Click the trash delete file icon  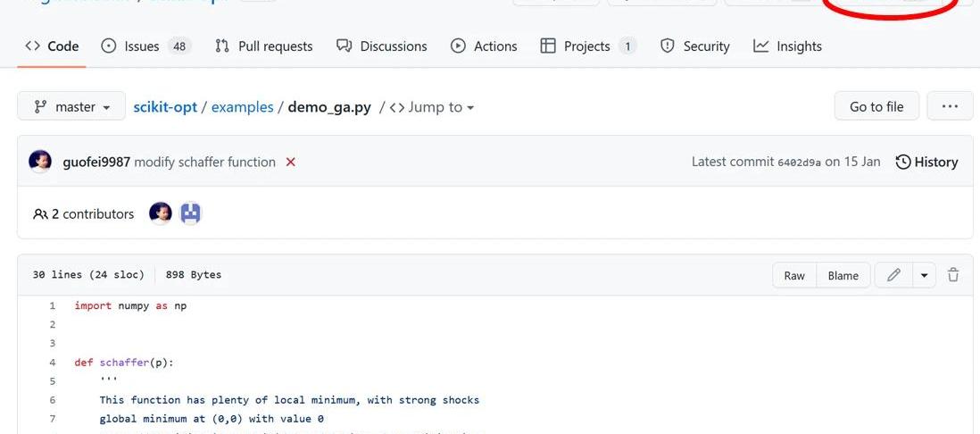[953, 275]
